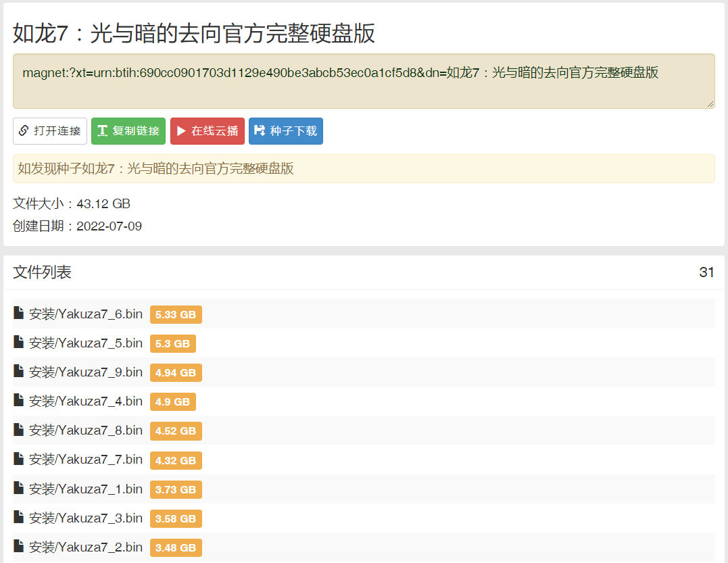
Task: Click the play triangle icon in 在线云播
Action: click(182, 131)
